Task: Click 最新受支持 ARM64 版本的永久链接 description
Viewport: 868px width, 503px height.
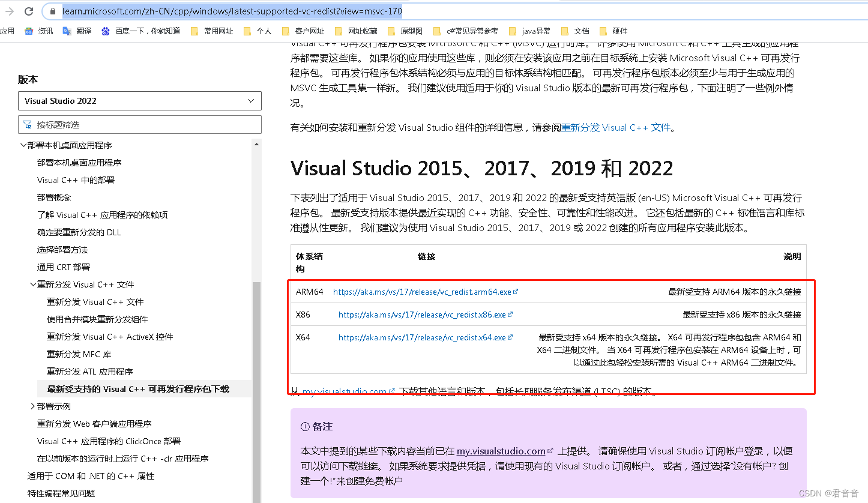Action: [x=735, y=292]
